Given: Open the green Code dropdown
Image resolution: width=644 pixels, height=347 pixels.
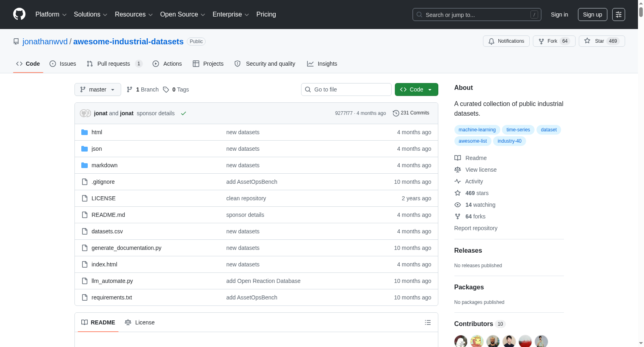Looking at the screenshot, I should (417, 89).
